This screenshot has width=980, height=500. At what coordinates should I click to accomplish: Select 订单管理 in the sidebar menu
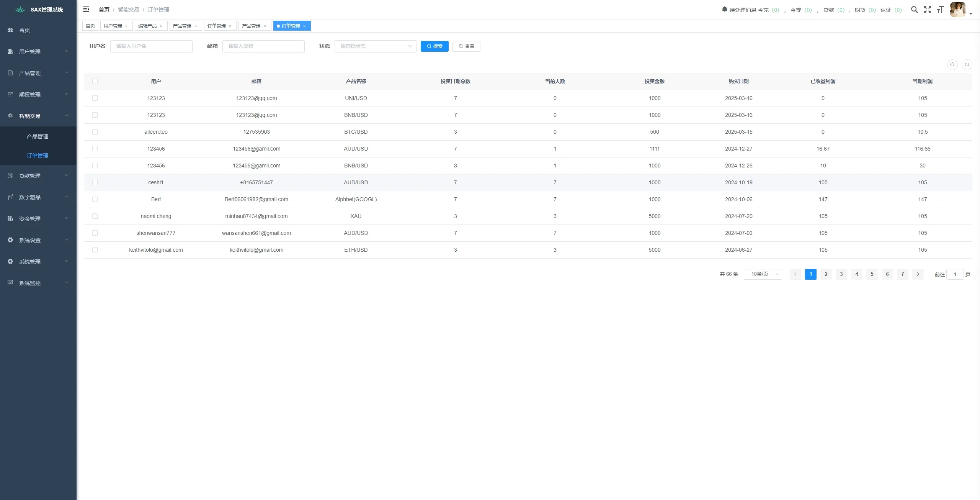(37, 155)
